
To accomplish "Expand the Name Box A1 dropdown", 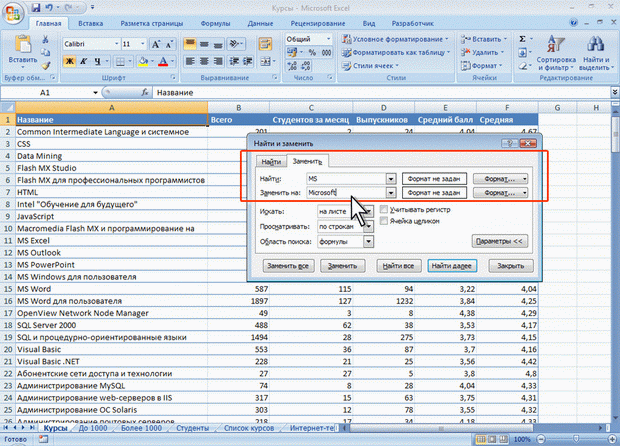I will point(95,93).
